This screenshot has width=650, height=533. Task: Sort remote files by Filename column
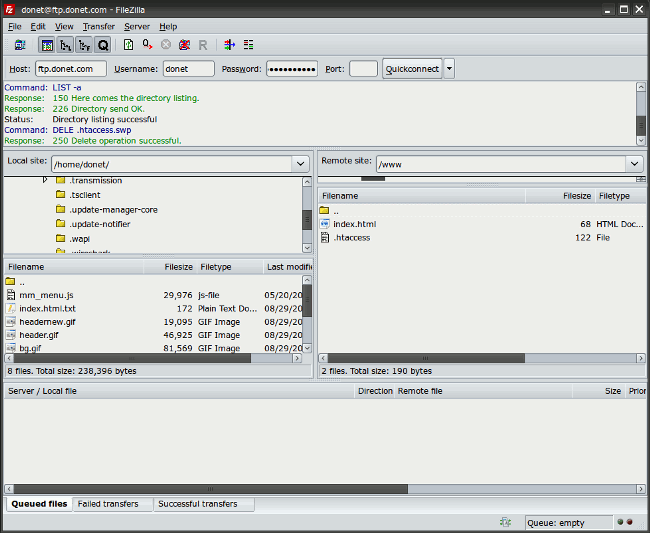(422, 196)
